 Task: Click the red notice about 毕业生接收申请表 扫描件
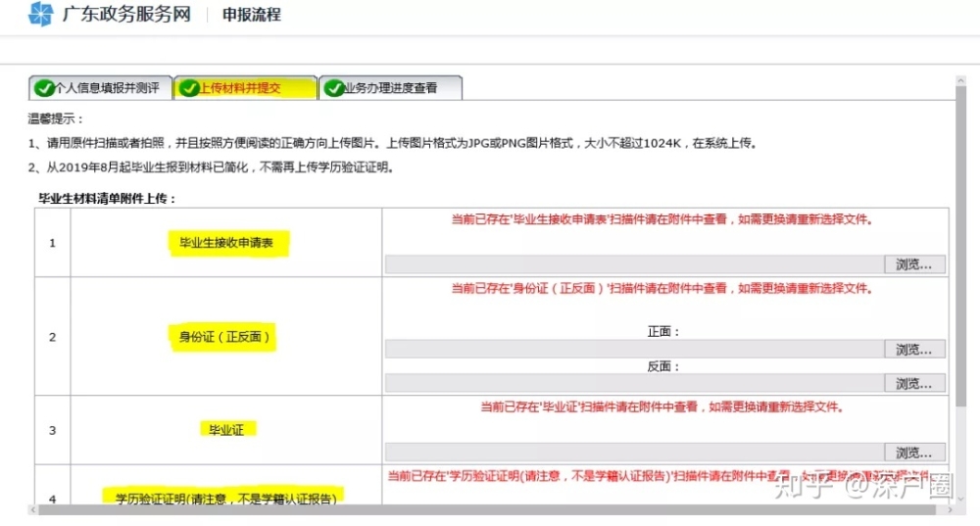click(662, 219)
